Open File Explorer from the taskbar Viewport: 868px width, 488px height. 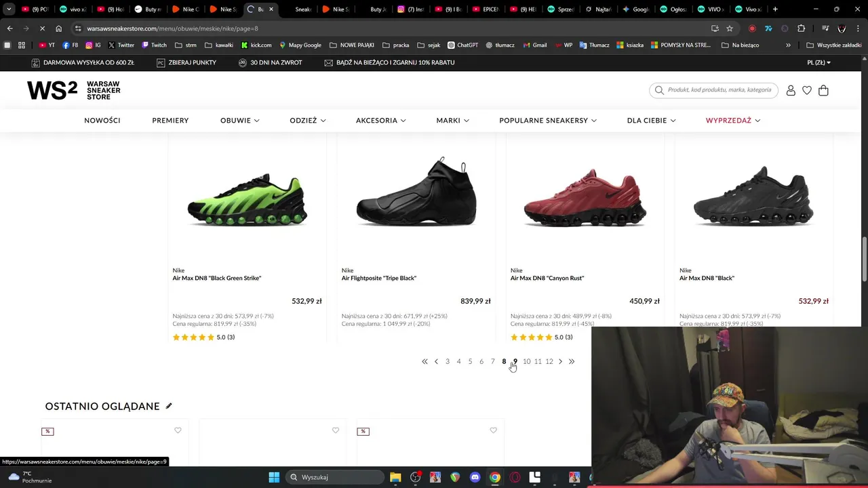pyautogui.click(x=395, y=477)
